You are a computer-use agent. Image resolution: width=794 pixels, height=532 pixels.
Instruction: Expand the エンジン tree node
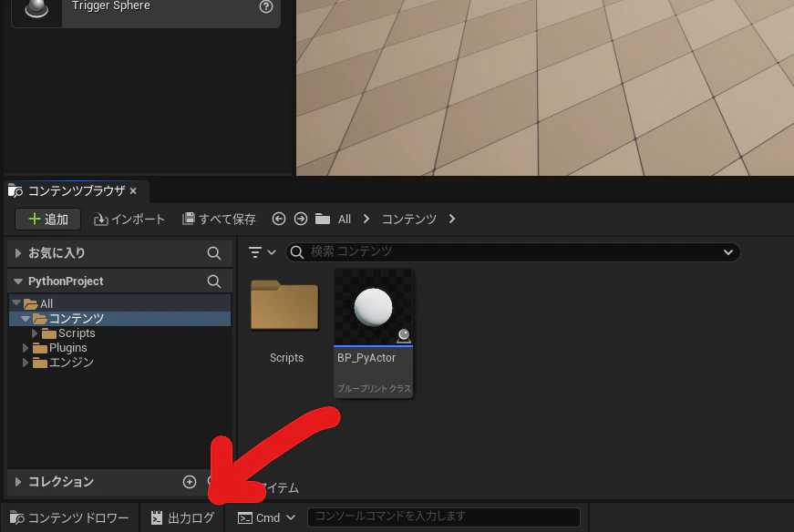click(26, 363)
